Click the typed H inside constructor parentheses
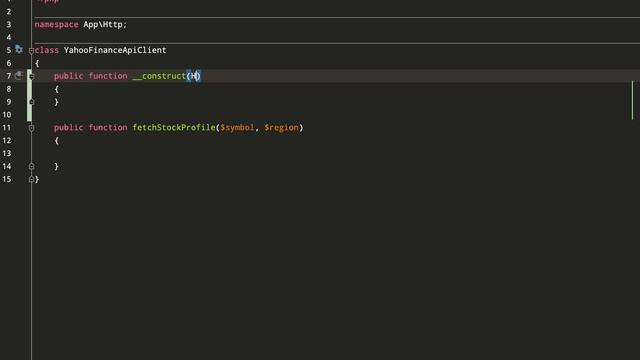The height and width of the screenshot is (360, 640). 193,76
